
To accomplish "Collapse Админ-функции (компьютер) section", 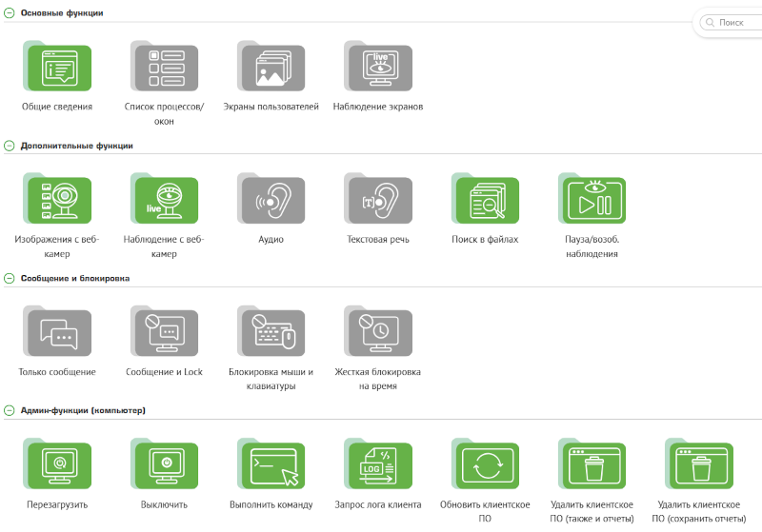I will click(10, 410).
